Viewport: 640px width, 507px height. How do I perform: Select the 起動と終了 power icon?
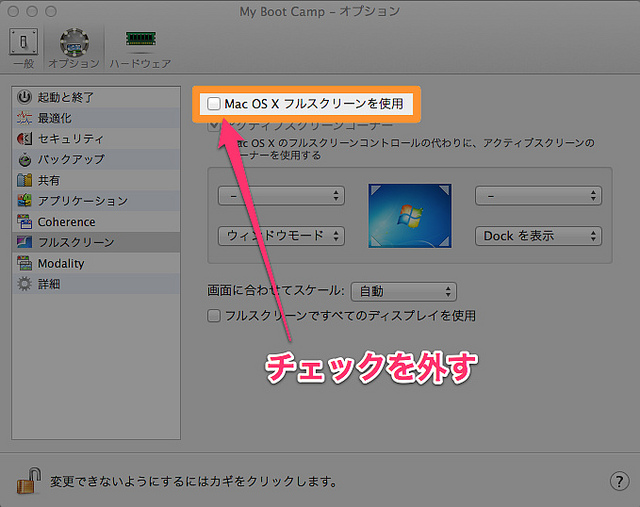coord(24,97)
